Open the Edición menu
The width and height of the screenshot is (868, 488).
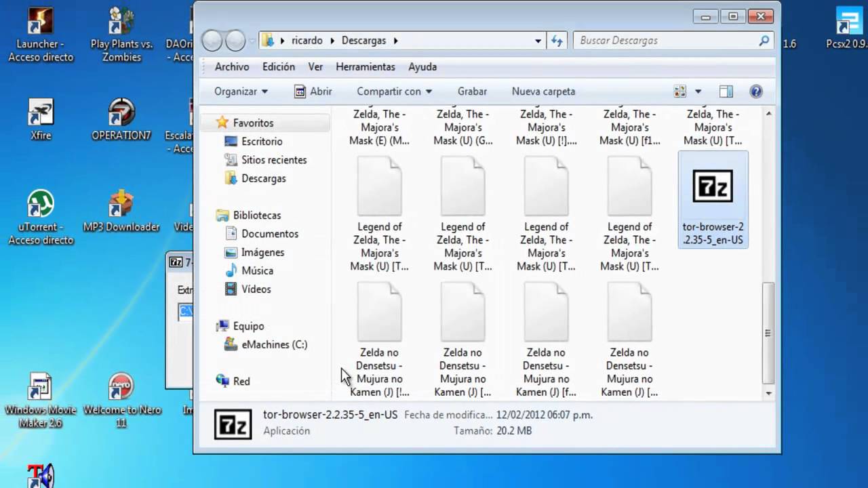tap(279, 67)
